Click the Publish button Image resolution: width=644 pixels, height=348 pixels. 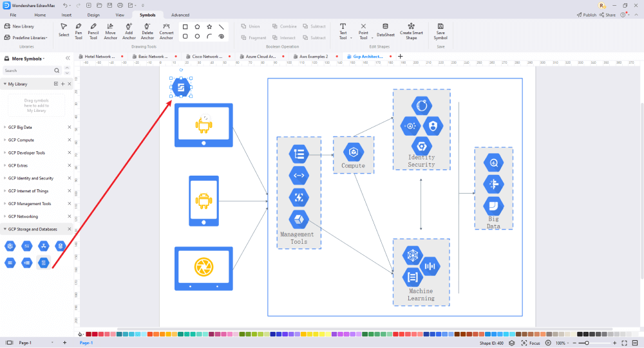pos(587,15)
